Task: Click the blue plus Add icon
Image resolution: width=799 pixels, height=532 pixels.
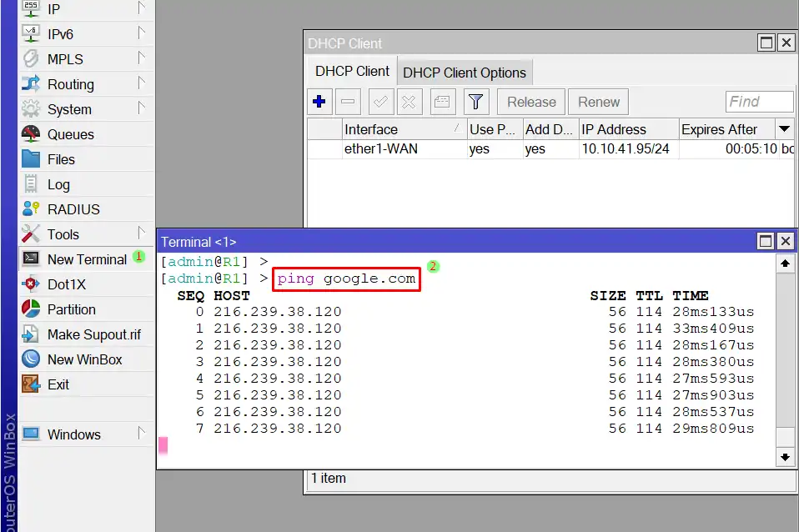Action: pos(319,102)
